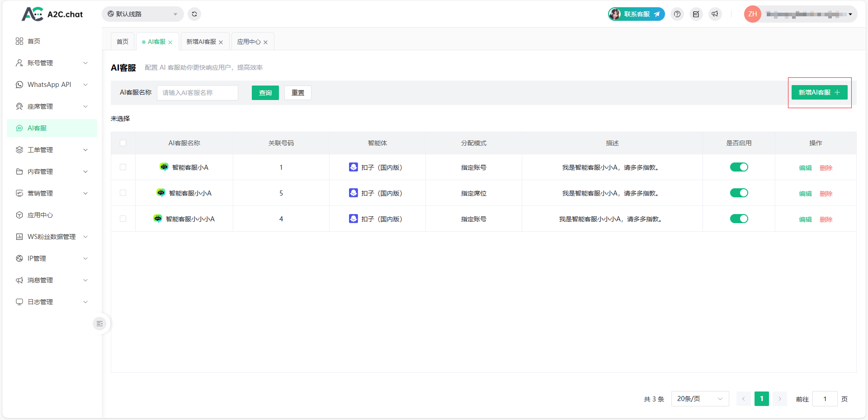Disable the toggle for 智能客服小A
Viewport: 868px width, 420px height.
coord(739,167)
